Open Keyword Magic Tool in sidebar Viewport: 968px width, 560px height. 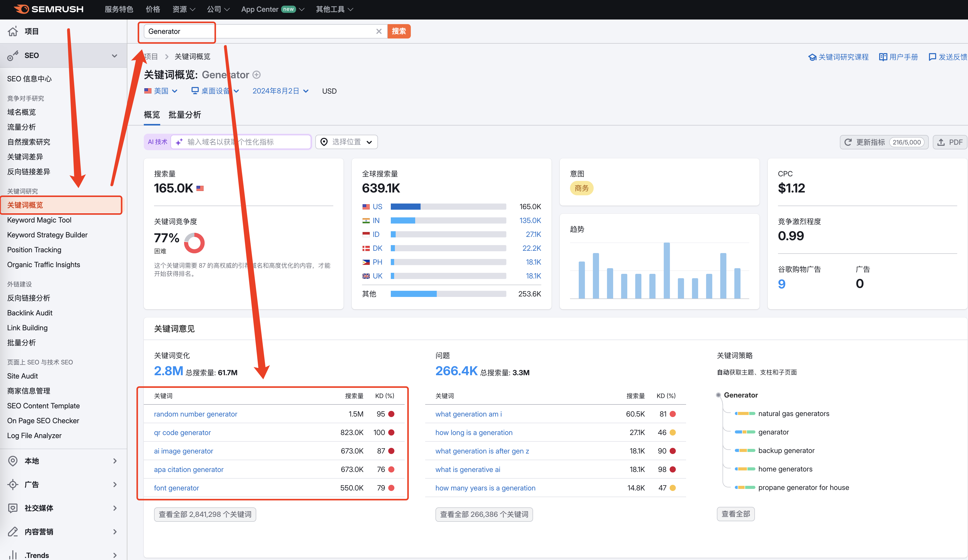39,220
